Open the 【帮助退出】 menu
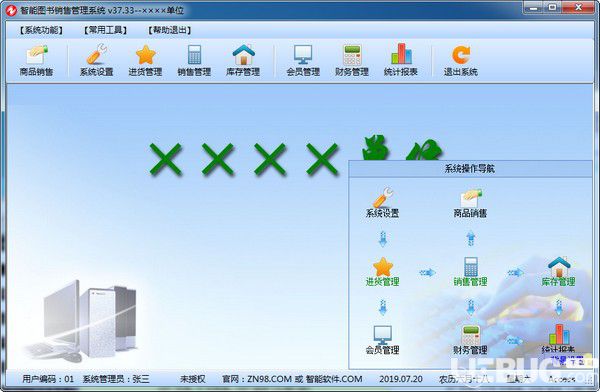600x392 pixels. [170, 30]
